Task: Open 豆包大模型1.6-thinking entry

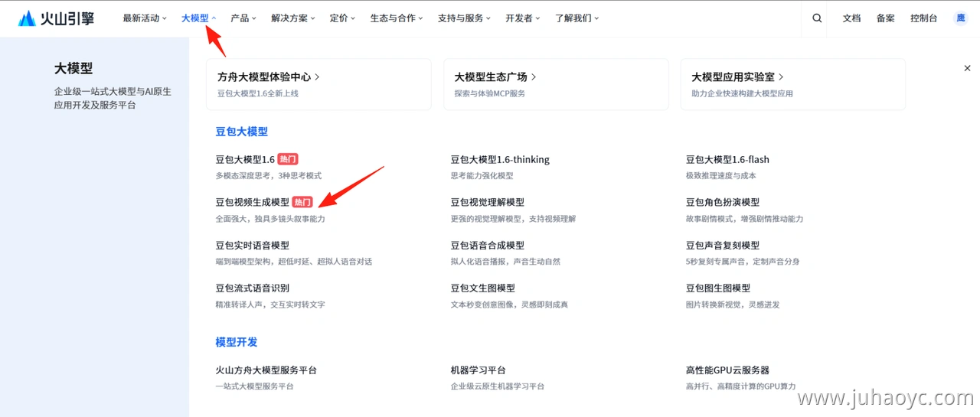Action: pyautogui.click(x=500, y=159)
